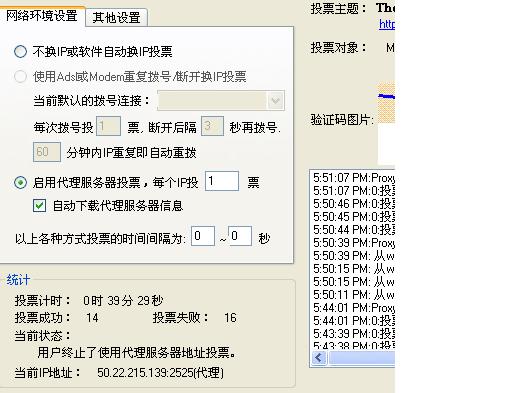Click the current IP address 50.22.215.139:2525

pyautogui.click(x=160, y=373)
